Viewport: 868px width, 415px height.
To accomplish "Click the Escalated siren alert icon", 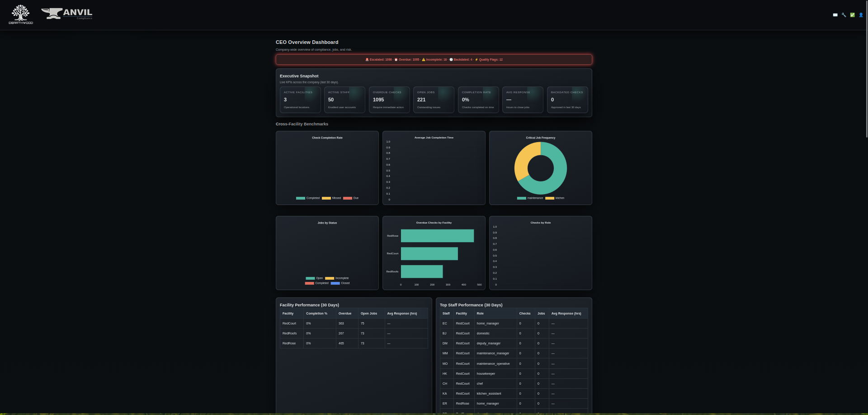I will [367, 60].
